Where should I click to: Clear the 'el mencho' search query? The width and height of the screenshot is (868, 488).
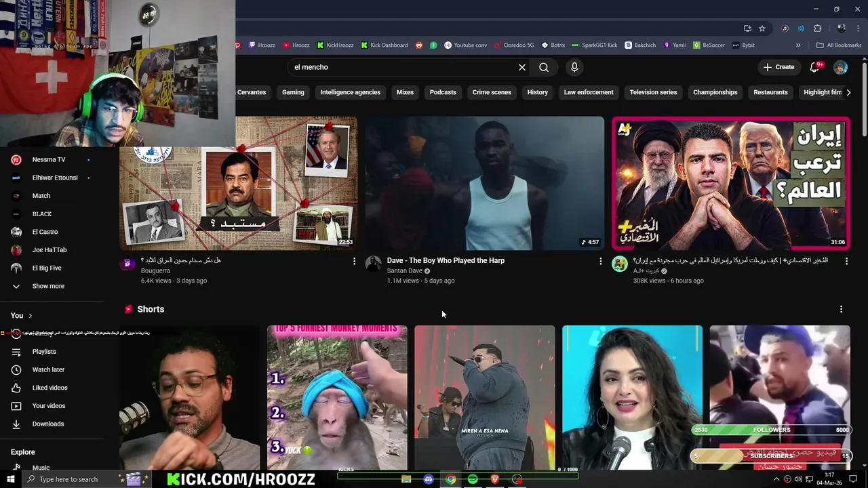click(x=522, y=67)
